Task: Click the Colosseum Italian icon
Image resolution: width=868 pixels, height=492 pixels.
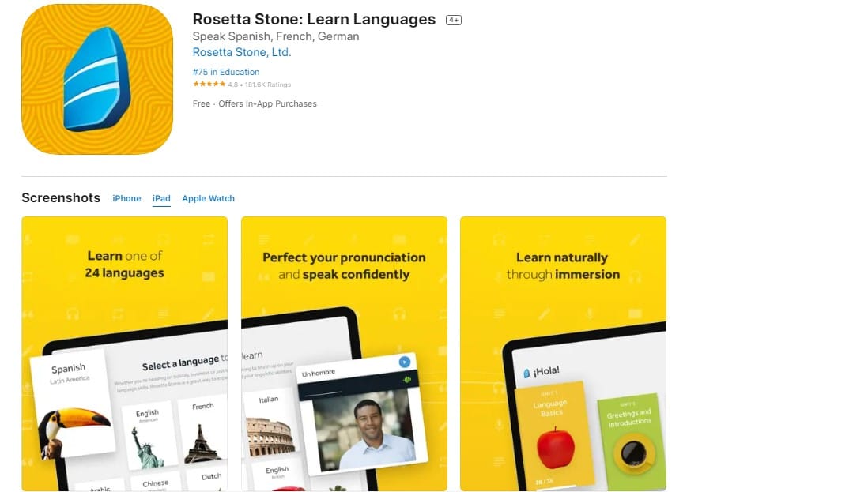Action: (270, 437)
